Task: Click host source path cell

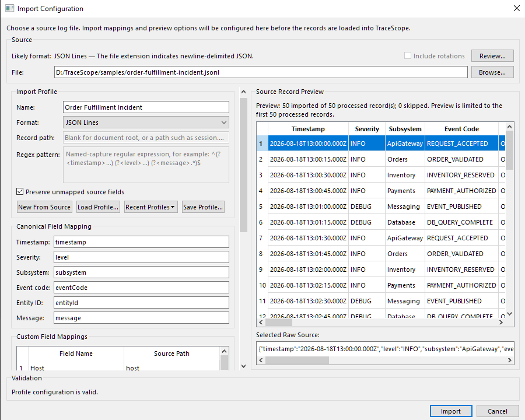Action: (171, 367)
